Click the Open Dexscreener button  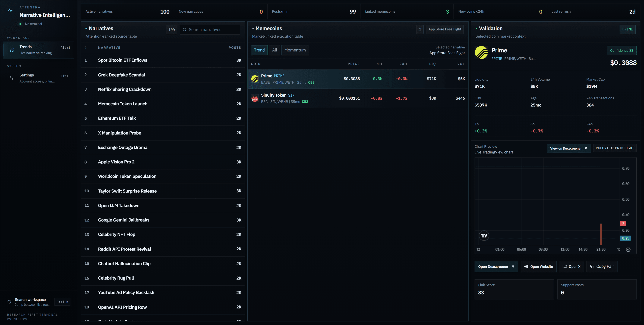pyautogui.click(x=496, y=266)
